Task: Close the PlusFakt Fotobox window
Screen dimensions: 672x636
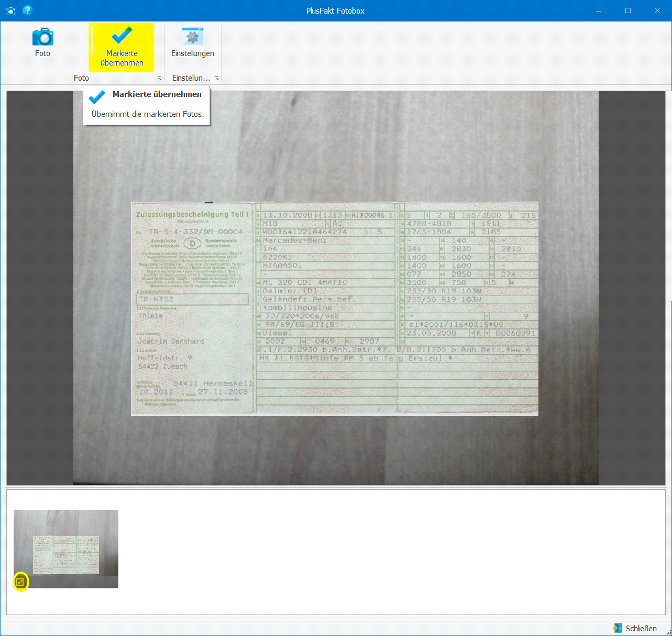Action: 657,10
